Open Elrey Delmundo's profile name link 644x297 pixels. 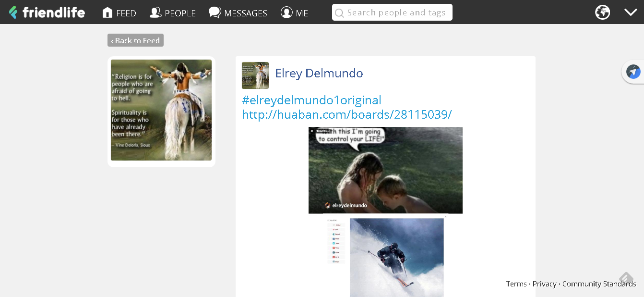(x=319, y=73)
